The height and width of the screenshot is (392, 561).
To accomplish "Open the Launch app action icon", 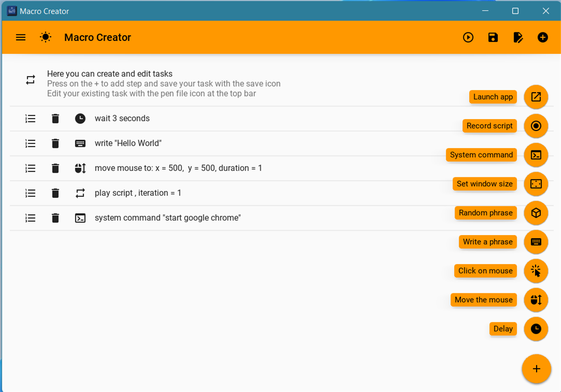I will 536,97.
